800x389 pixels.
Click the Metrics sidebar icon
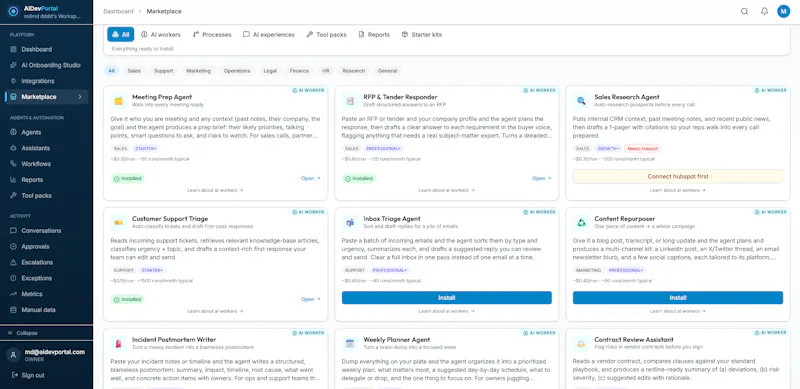[x=13, y=294]
